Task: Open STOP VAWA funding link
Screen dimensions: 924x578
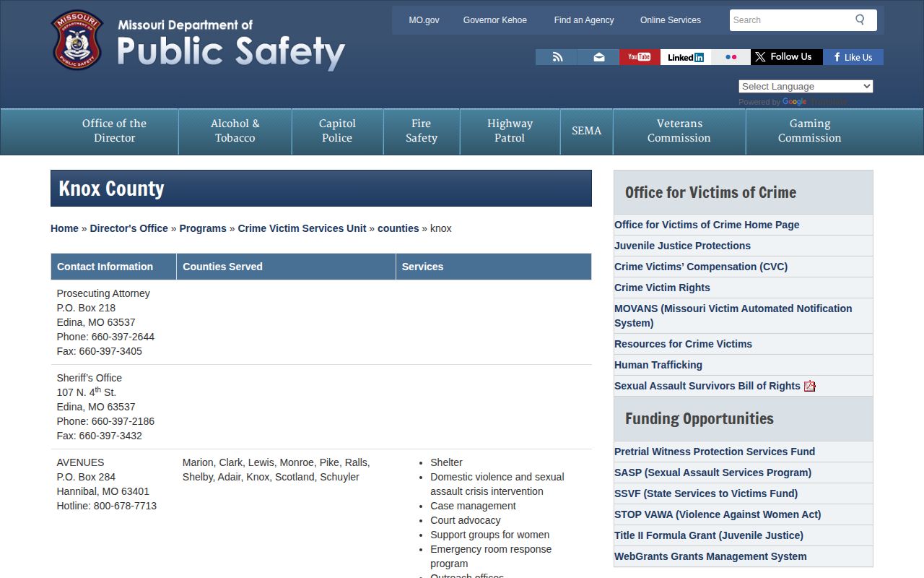Action: click(718, 514)
